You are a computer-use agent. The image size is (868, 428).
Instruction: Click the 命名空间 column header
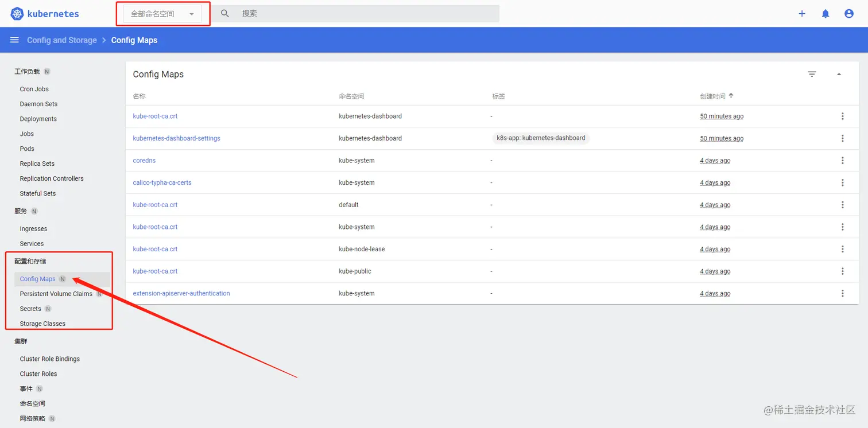351,96
